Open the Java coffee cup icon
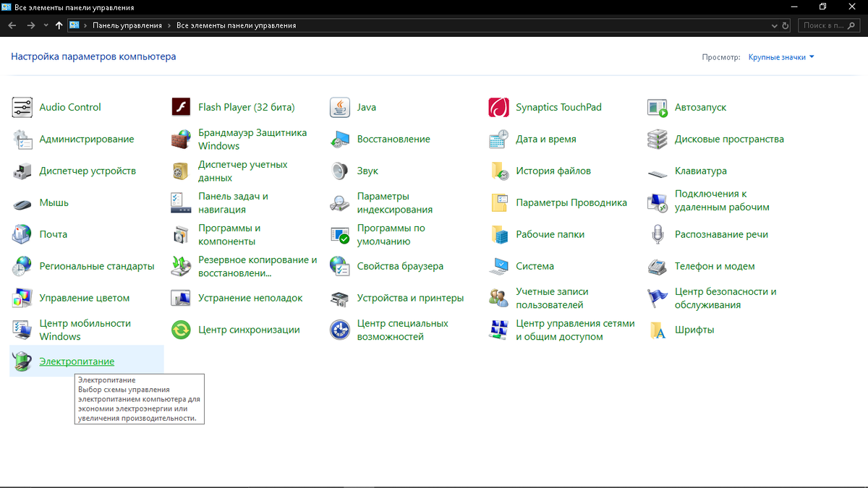This screenshot has height=488, width=868. click(340, 107)
